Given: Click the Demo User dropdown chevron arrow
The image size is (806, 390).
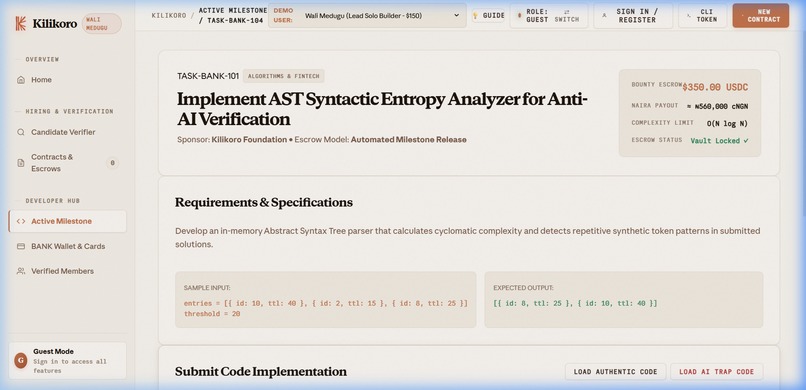Looking at the screenshot, I should pyautogui.click(x=456, y=15).
